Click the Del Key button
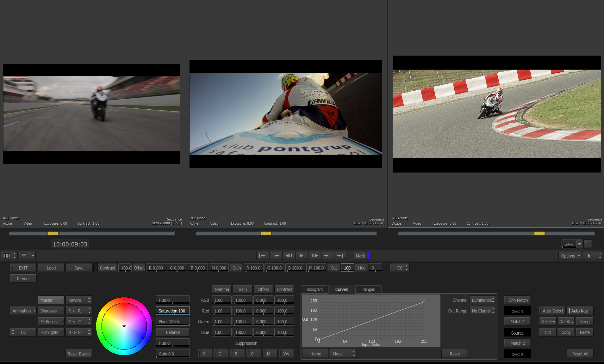Image resolution: width=604 pixels, height=364 pixels. pyautogui.click(x=566, y=322)
